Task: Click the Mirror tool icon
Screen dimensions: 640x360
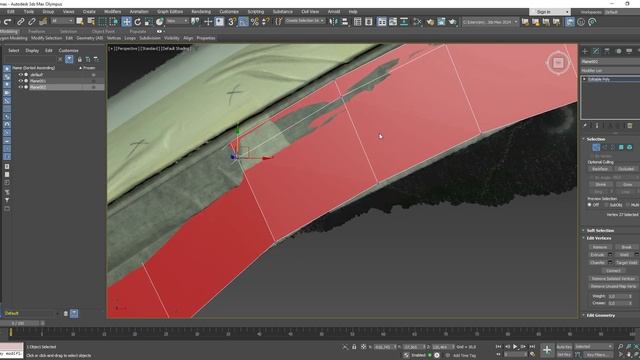Action: click(333, 22)
